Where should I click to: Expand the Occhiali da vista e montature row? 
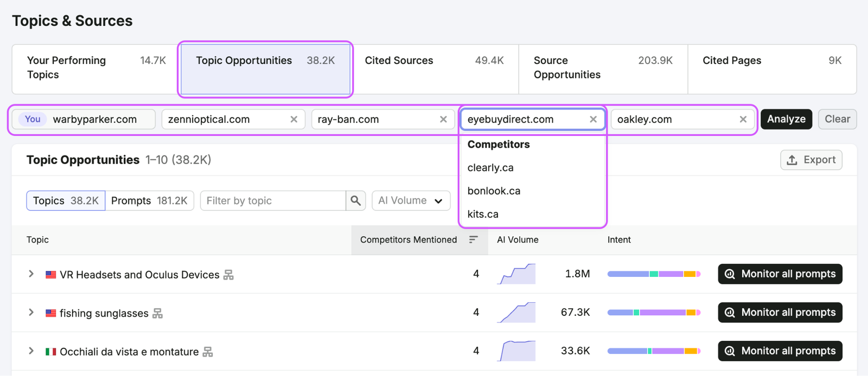(x=31, y=351)
